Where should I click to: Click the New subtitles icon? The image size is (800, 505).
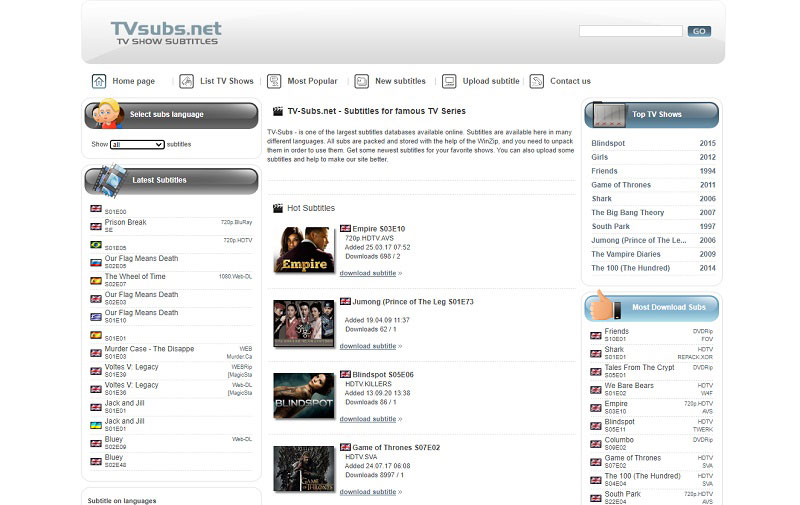coord(361,81)
